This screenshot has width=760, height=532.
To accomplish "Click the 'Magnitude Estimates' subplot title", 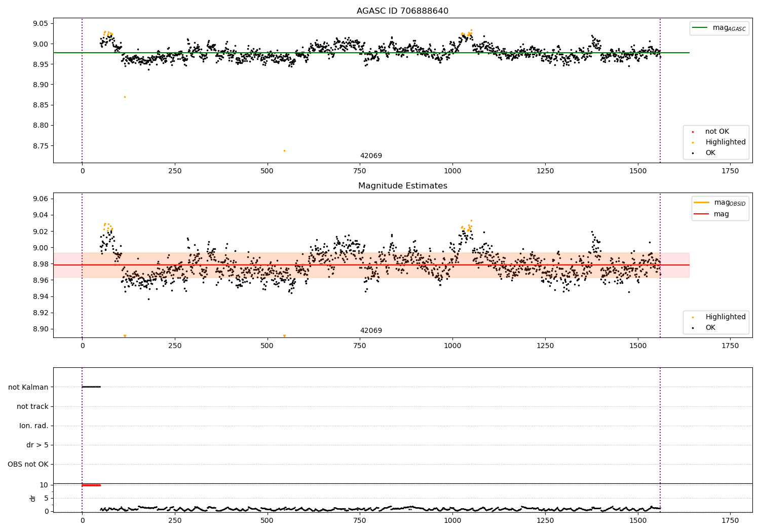I will click(402, 186).
